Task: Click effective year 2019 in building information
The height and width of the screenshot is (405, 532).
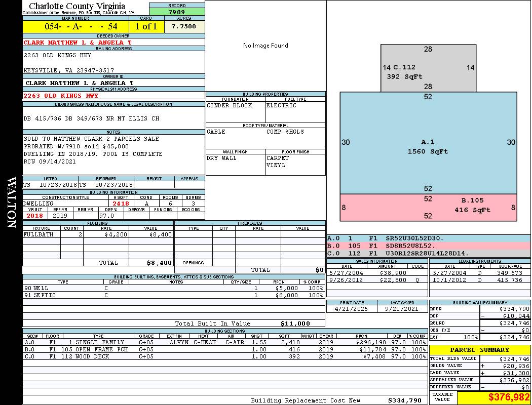Action: (x=60, y=216)
